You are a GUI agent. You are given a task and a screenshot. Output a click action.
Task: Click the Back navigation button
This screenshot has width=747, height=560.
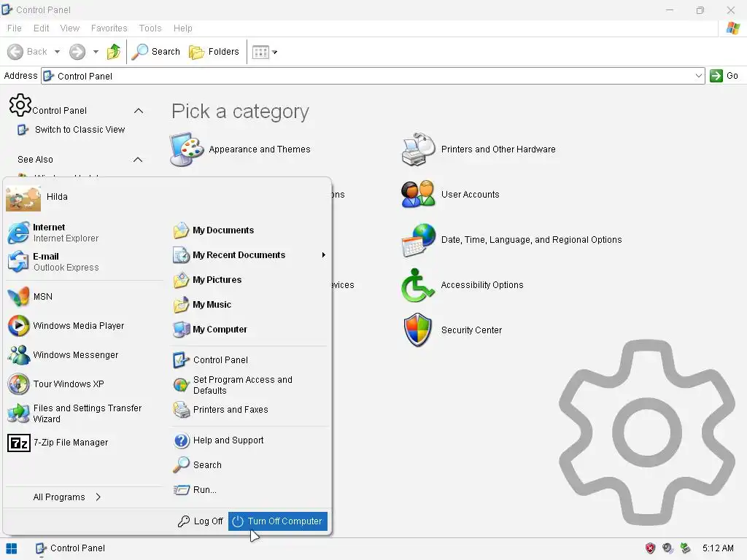pyautogui.click(x=28, y=52)
